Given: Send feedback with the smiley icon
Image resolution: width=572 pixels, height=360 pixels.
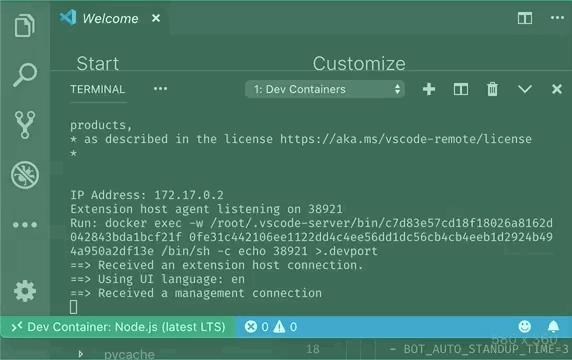Looking at the screenshot, I should (525, 326).
